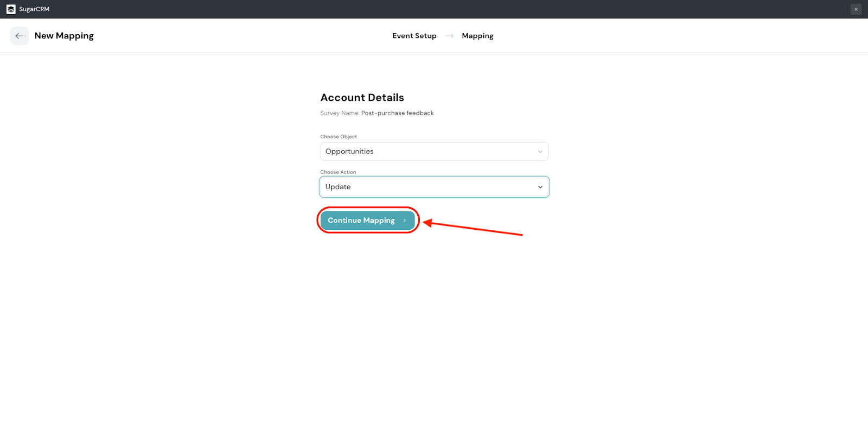Close the SugarCRM window with the X
The image size is (868, 446).
pos(856,9)
